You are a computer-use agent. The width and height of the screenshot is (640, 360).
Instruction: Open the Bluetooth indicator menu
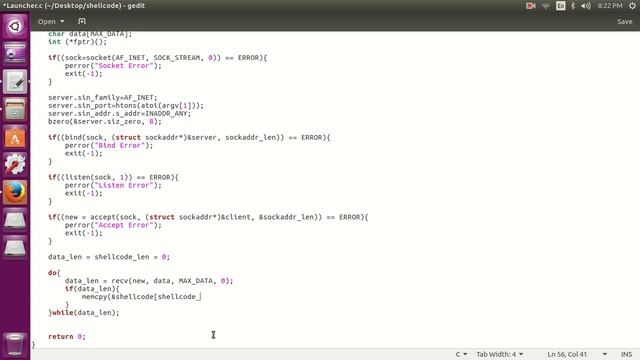pyautogui.click(x=573, y=6)
